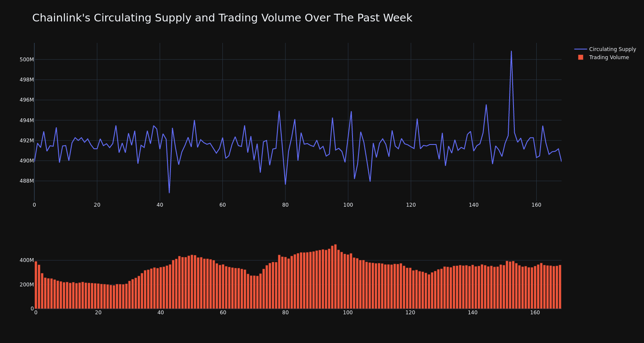Click the 200M label on volume chart
644x343 pixels.
(x=27, y=285)
